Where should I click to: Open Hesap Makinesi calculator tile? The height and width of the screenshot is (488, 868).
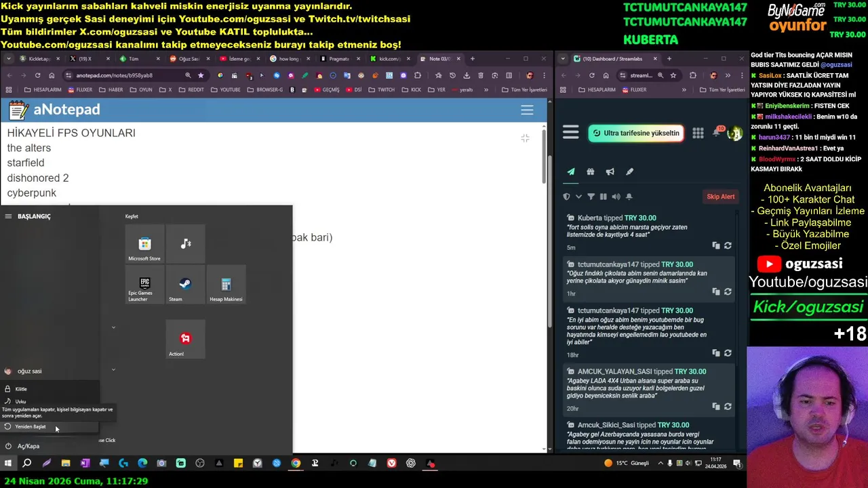click(x=226, y=285)
